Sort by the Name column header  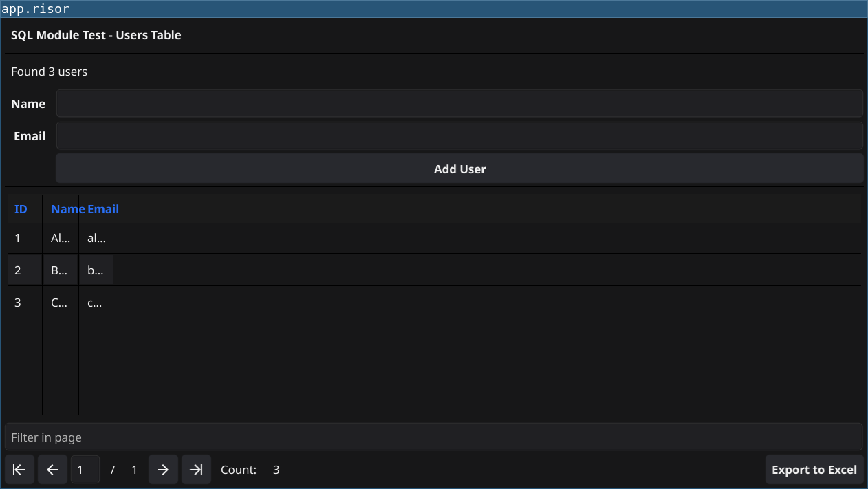[x=61, y=208]
